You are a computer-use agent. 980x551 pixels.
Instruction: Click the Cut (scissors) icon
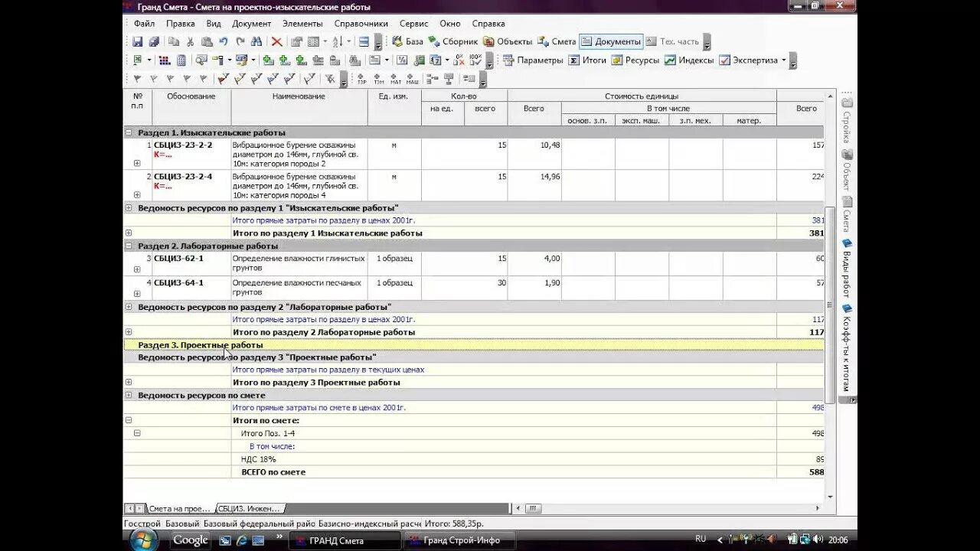[190, 42]
